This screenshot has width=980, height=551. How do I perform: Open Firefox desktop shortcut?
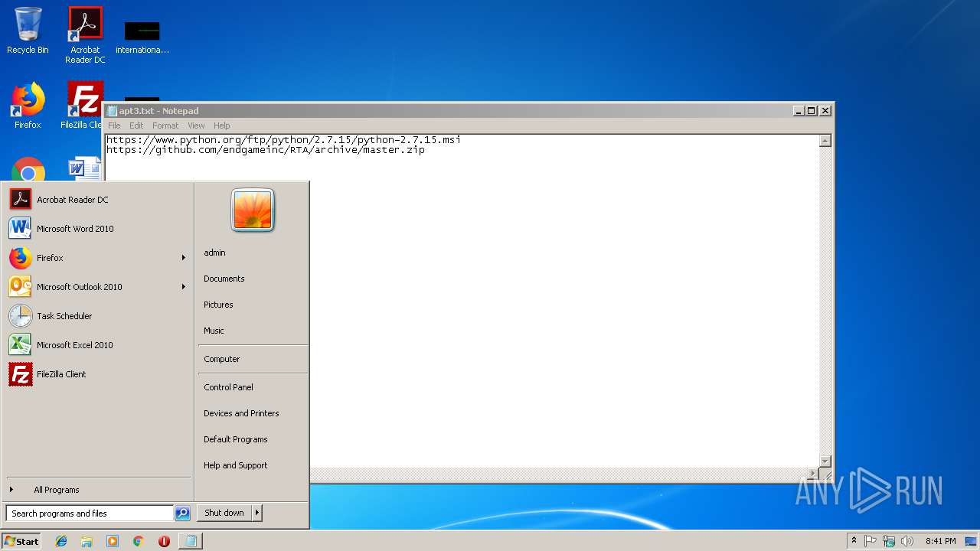coord(28,106)
